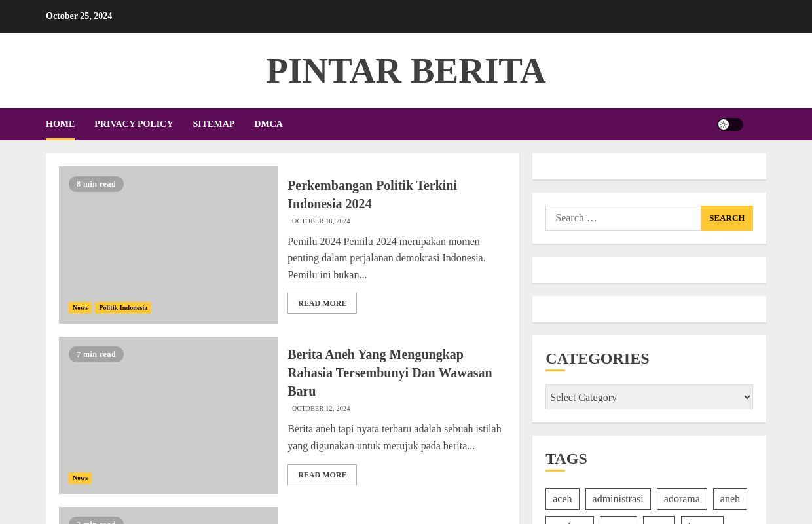This screenshot has height=524, width=812.
Task: Select the aceh tag
Action: (563, 499)
